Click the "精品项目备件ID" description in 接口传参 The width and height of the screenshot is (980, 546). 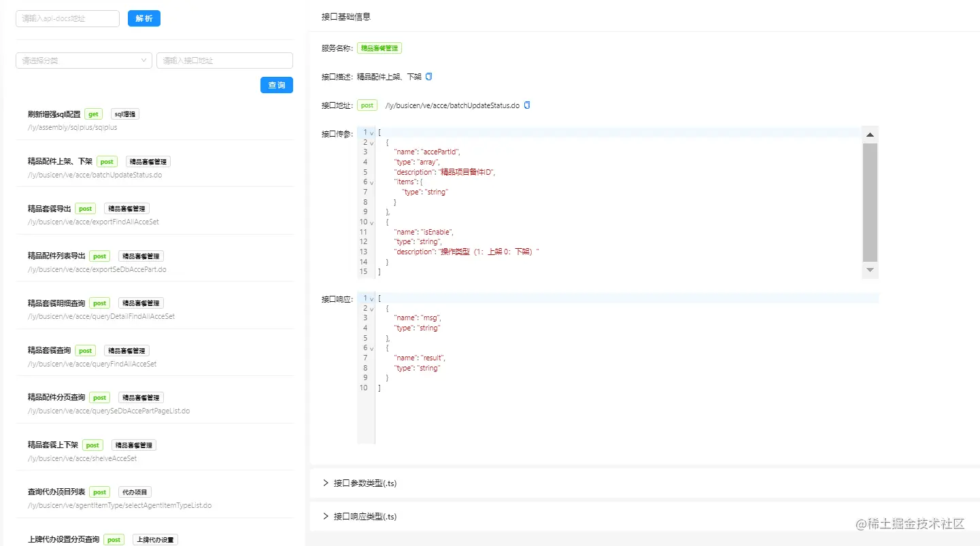click(467, 172)
